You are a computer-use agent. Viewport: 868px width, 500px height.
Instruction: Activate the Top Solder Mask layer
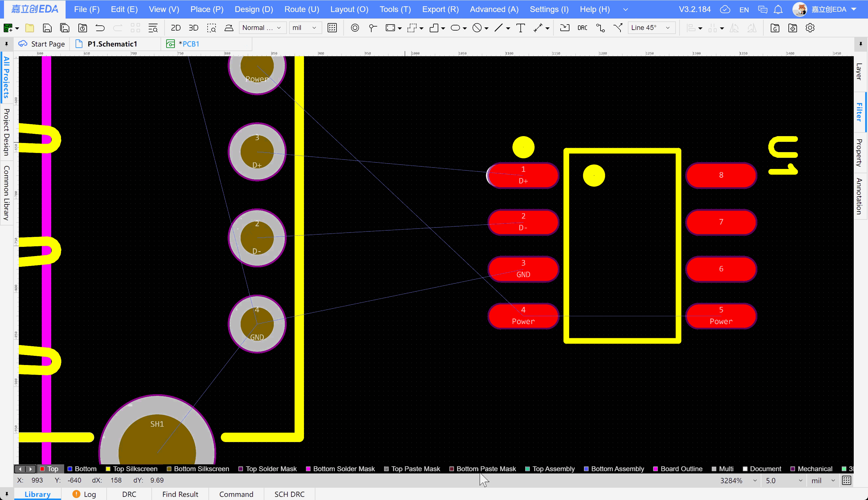point(267,469)
